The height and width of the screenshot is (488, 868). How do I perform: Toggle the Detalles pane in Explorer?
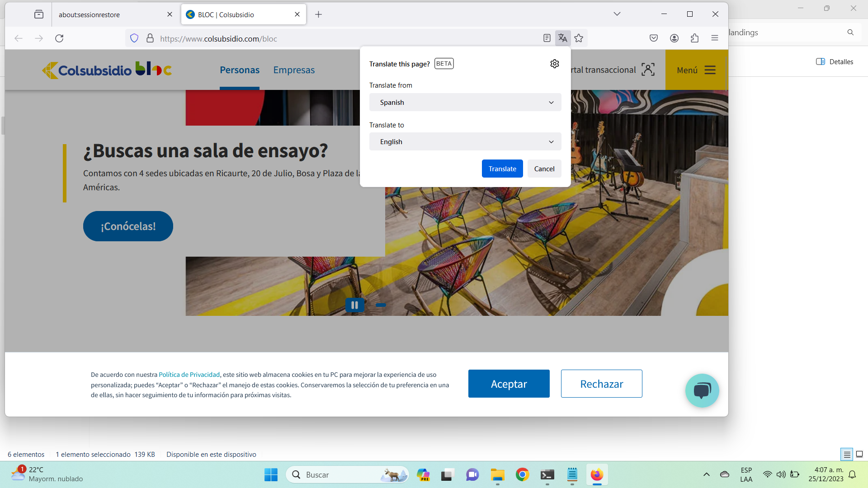tap(835, 62)
